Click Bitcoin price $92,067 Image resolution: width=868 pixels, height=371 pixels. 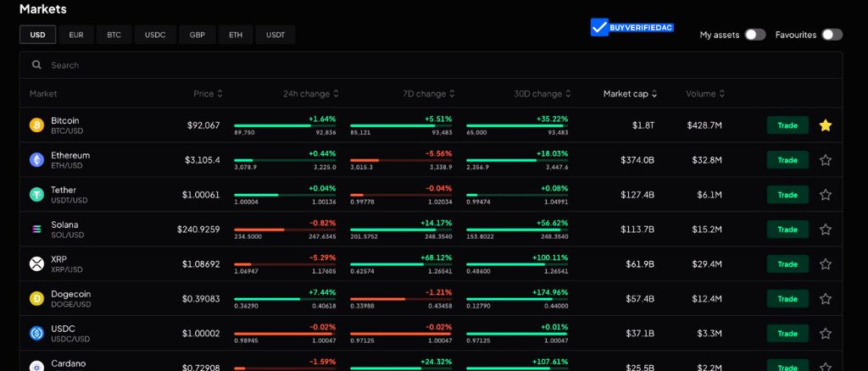[x=203, y=125]
